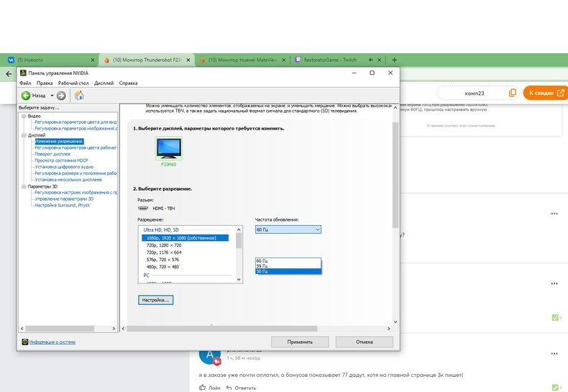Screen dimensions: 568x392
Task: Open Просмотр состояния HDCP
Action: [61, 160]
